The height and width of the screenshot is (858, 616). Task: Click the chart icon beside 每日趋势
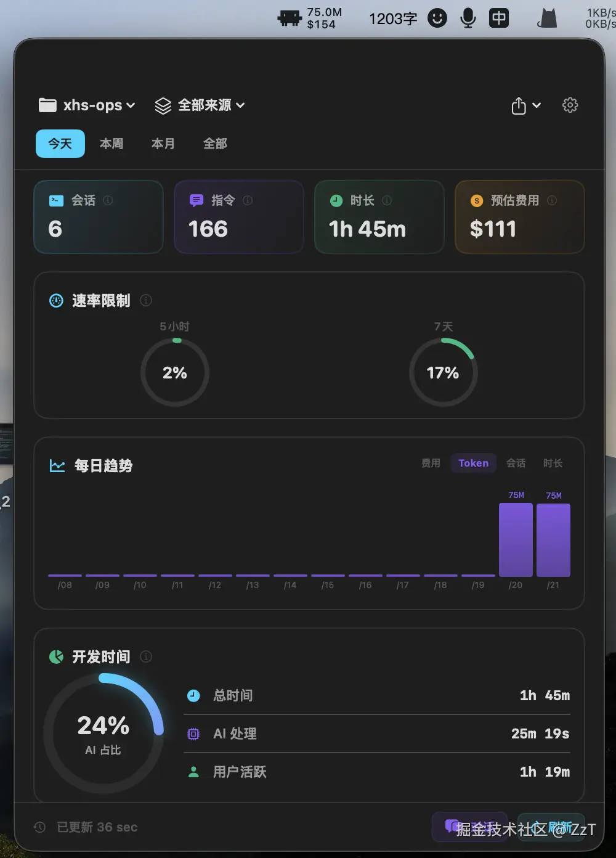[x=56, y=466]
